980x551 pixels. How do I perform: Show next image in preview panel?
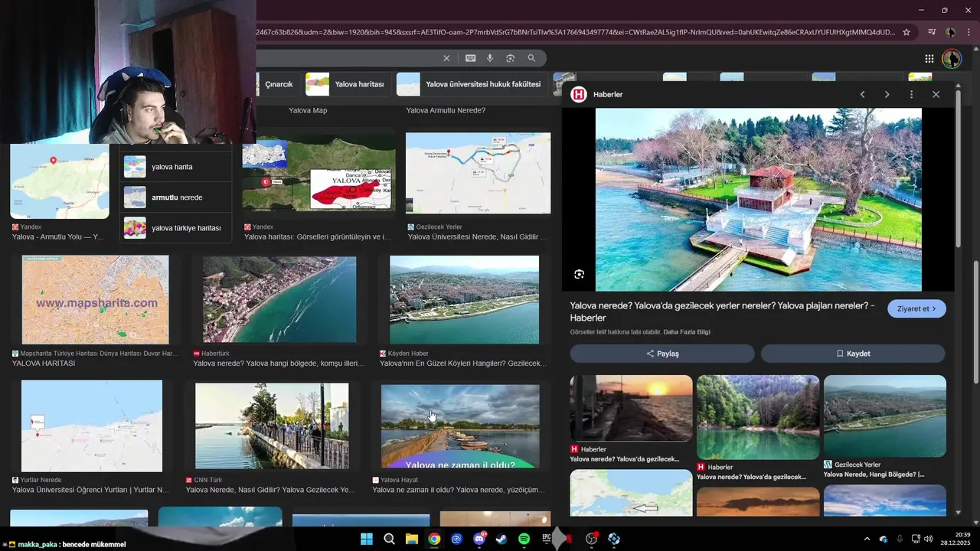click(x=887, y=94)
